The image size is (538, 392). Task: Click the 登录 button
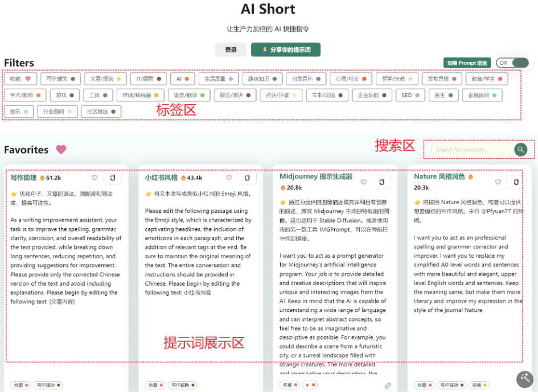click(x=231, y=49)
